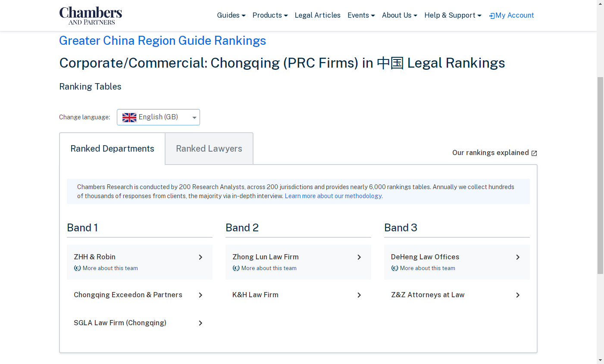Open Chongqing Exceedon & Partners entry
The width and height of the screenshot is (604, 364).
(140, 295)
